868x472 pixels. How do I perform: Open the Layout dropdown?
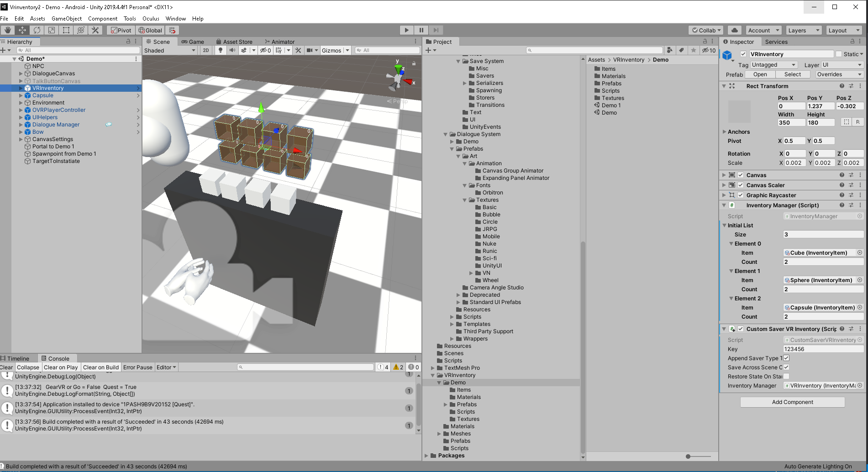[x=844, y=30]
